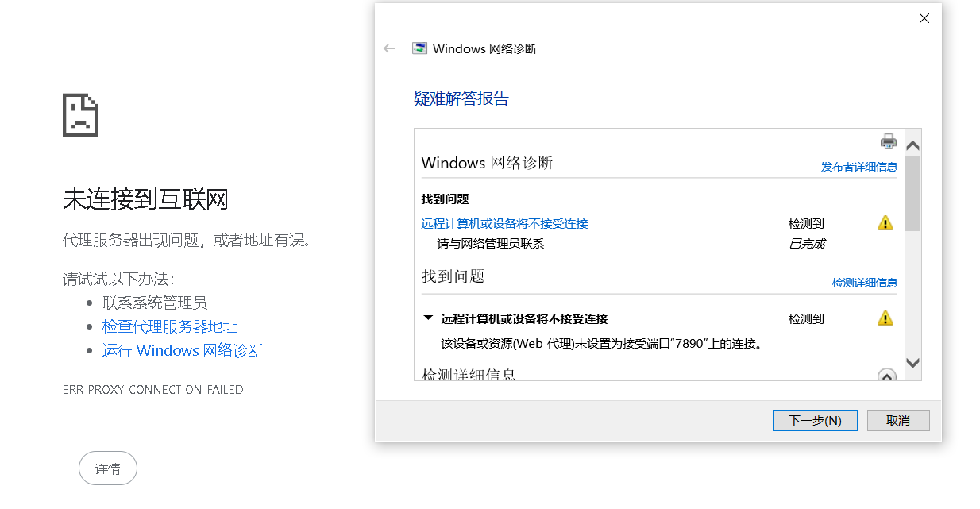Click the Windows 网络诊断 title icon
The width and height of the screenshot is (980, 509).
419,48
